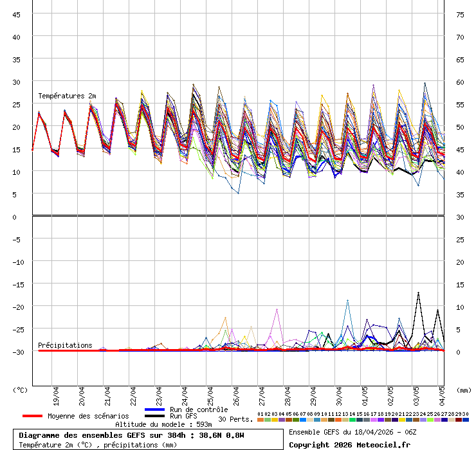Click the Altitude du modele 593m text

coord(163,424)
